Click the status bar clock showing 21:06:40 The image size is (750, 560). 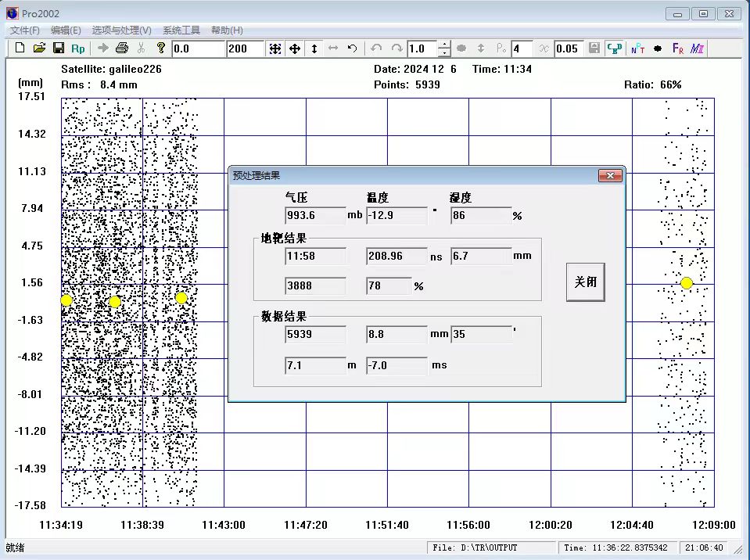point(704,547)
